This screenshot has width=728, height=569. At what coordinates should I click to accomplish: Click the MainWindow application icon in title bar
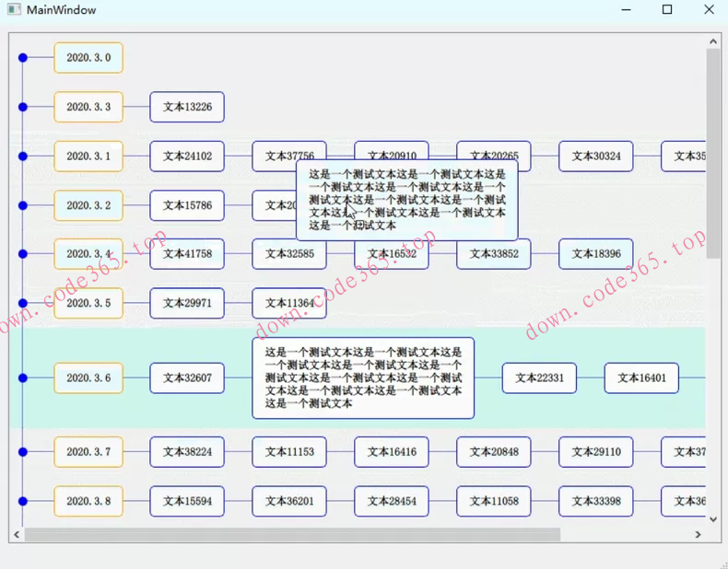tap(13, 10)
